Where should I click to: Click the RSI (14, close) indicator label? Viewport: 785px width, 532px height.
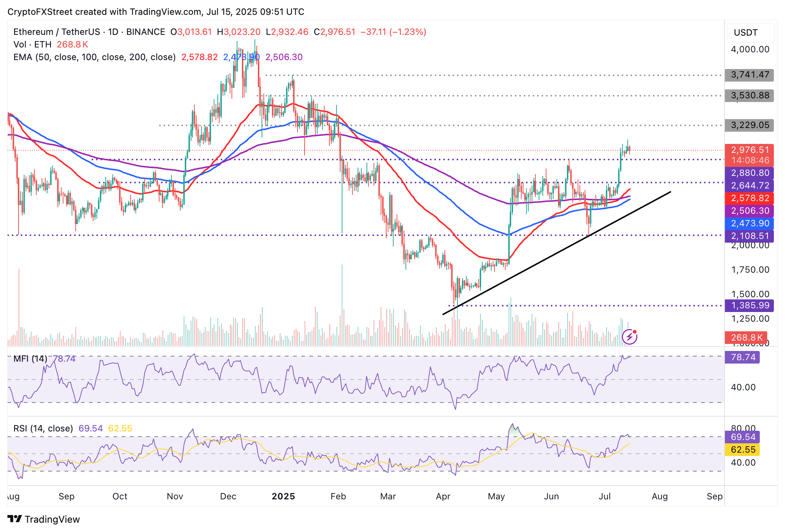(43, 428)
